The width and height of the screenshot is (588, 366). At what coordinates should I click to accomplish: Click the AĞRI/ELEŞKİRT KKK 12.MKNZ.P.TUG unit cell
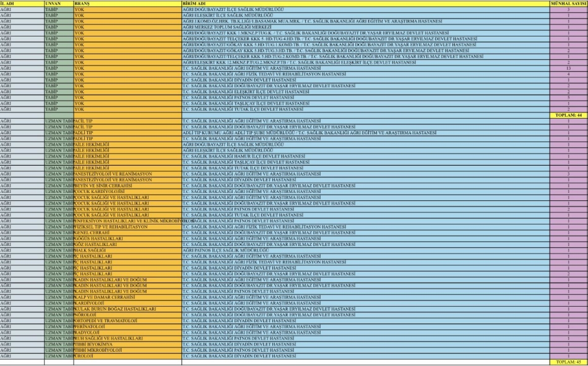coord(366,62)
